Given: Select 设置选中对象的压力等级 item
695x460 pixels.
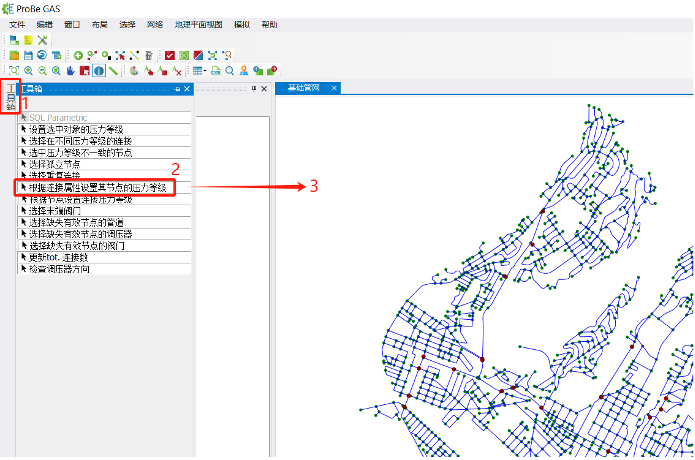Looking at the screenshot, I should click(x=75, y=130).
